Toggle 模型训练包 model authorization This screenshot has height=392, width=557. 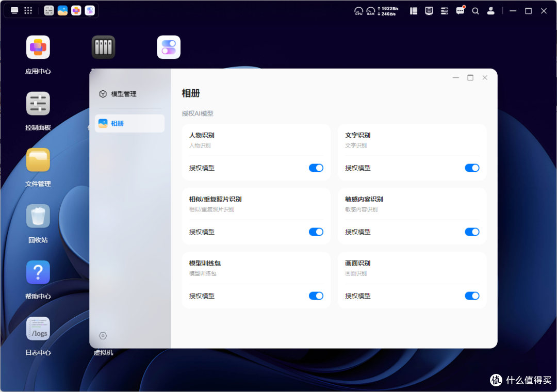point(316,296)
